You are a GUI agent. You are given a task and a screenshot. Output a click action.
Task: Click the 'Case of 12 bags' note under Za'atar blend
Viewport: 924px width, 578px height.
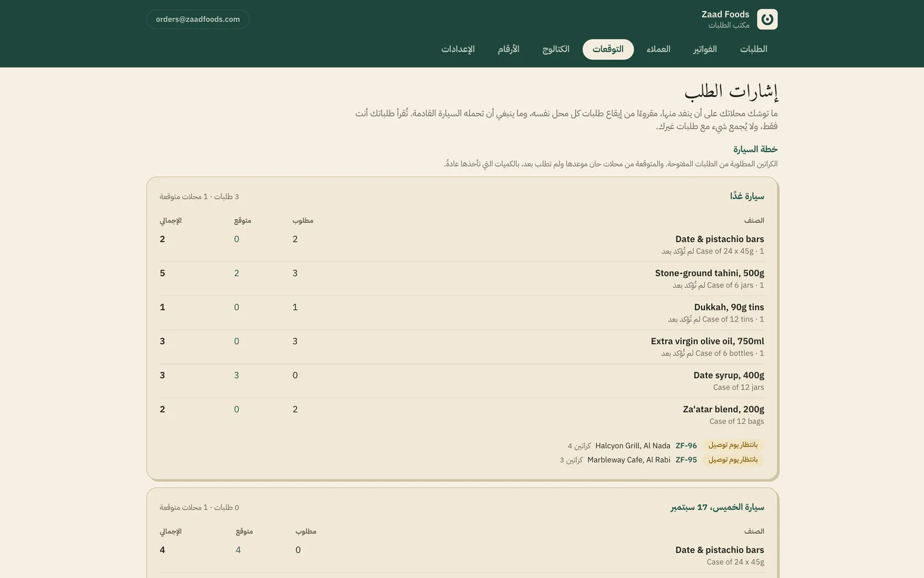pos(737,421)
